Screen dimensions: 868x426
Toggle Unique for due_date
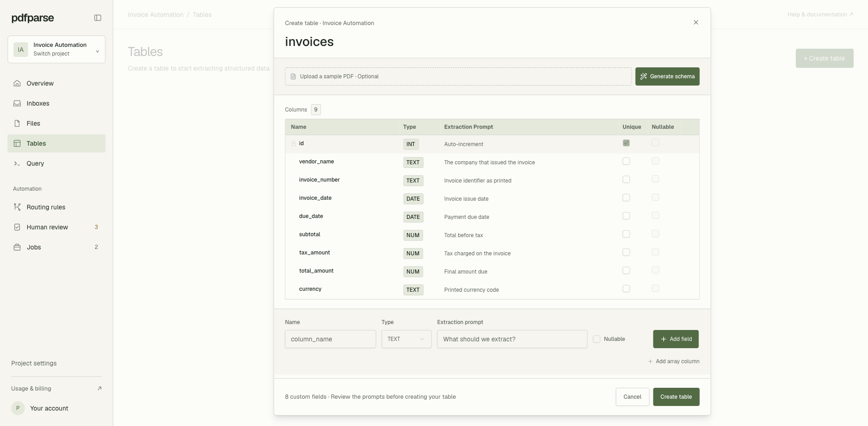coord(626,216)
